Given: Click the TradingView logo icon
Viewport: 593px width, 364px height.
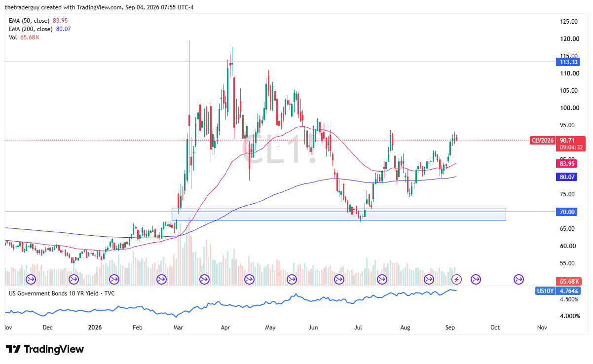Looking at the screenshot, I should click(x=13, y=349).
